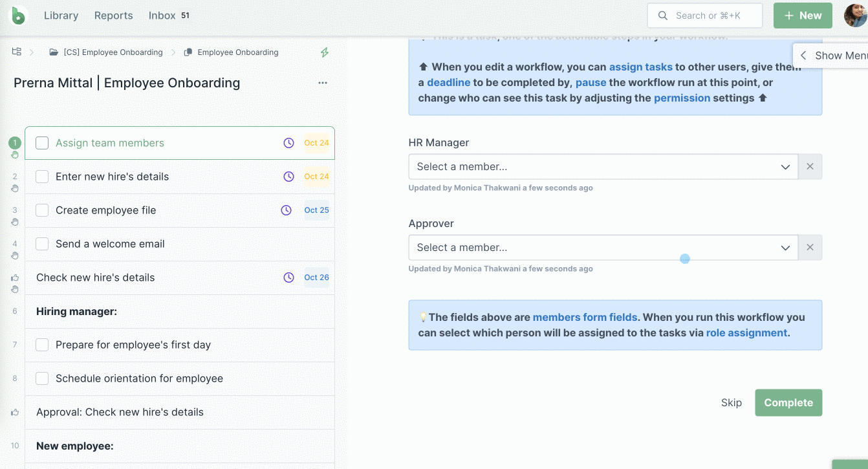This screenshot has width=868, height=469.
Task: Click clock icon on Check new hire's details
Action: (289, 278)
